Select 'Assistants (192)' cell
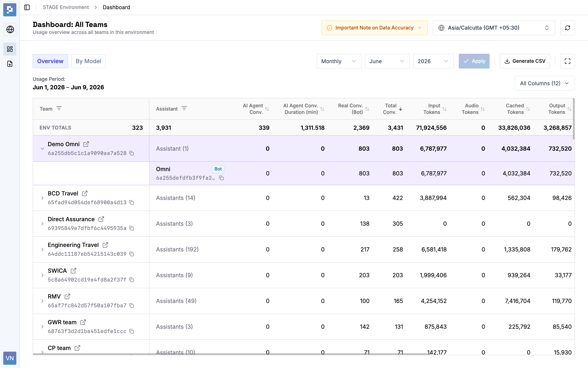Screen dimensions: 588x368 [177, 249]
